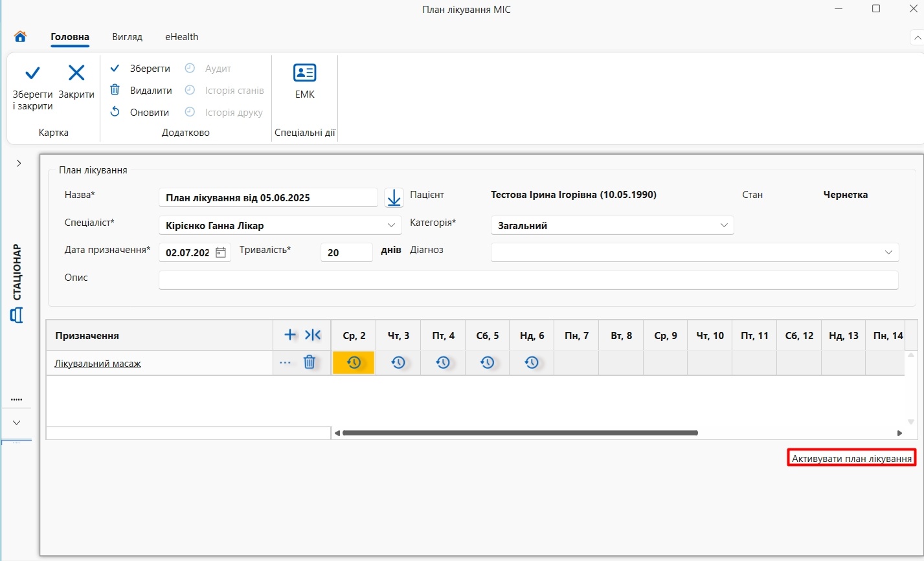Click the Дата призначення date field
The width and height of the screenshot is (924, 561).
click(187, 252)
